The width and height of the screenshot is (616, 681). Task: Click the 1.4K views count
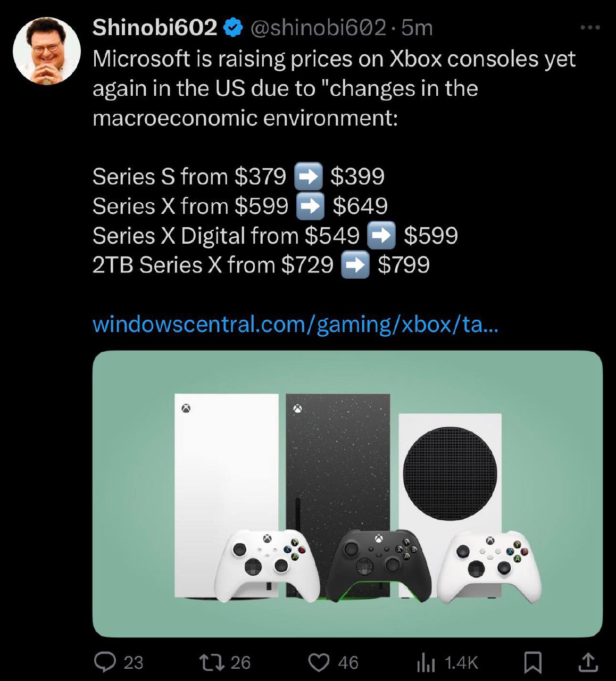461,662
